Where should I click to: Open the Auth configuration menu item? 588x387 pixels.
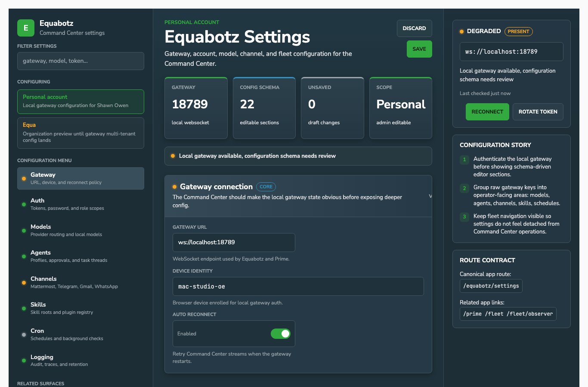pyautogui.click(x=80, y=204)
